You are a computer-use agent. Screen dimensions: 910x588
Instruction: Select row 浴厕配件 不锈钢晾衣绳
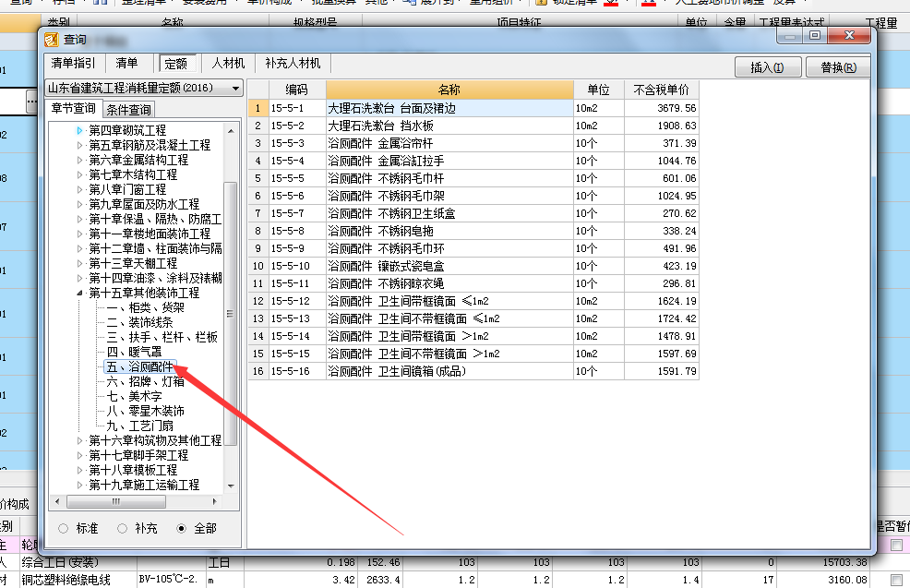pos(473,283)
